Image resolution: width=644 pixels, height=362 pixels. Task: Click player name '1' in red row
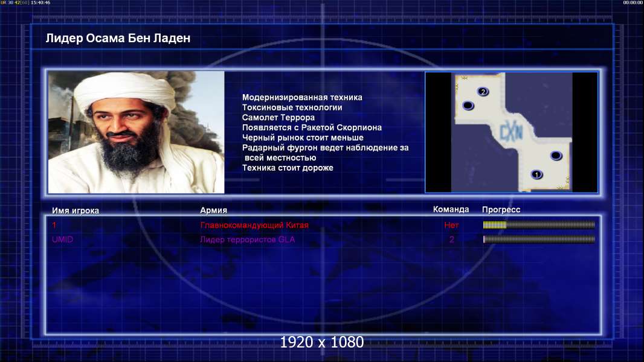pyautogui.click(x=54, y=224)
